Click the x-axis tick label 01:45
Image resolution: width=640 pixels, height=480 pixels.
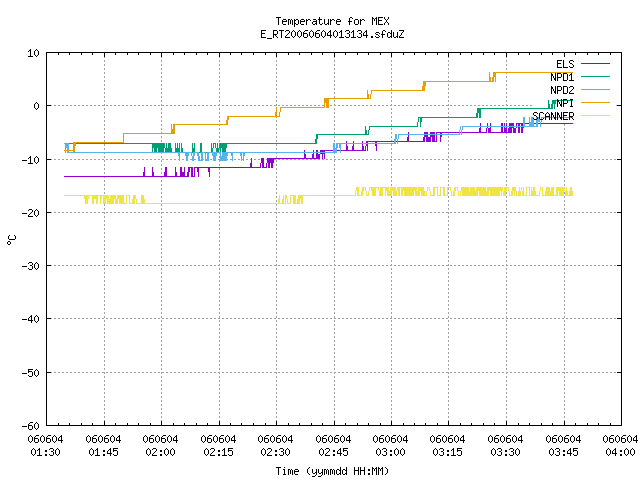pyautogui.click(x=103, y=452)
